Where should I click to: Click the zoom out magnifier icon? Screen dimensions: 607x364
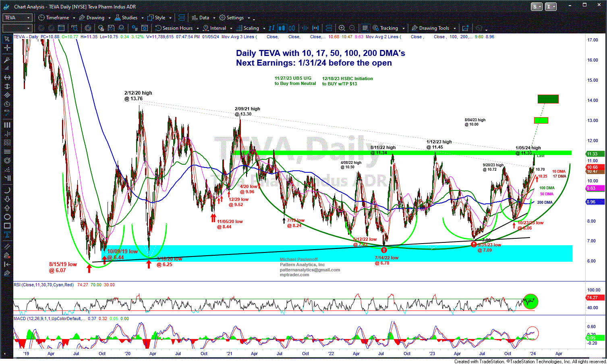coord(352,28)
